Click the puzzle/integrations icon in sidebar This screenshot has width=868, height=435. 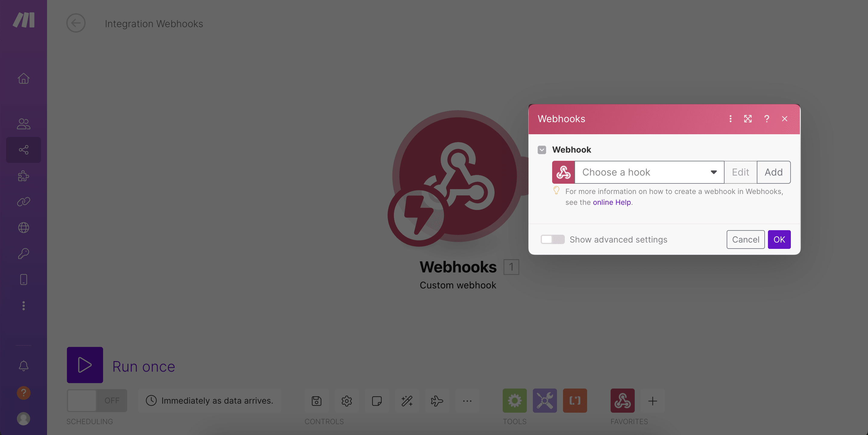[x=23, y=176]
